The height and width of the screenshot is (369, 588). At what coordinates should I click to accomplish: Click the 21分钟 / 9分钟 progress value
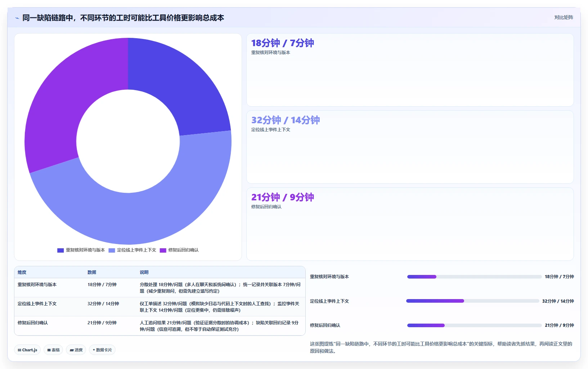pos(559,325)
